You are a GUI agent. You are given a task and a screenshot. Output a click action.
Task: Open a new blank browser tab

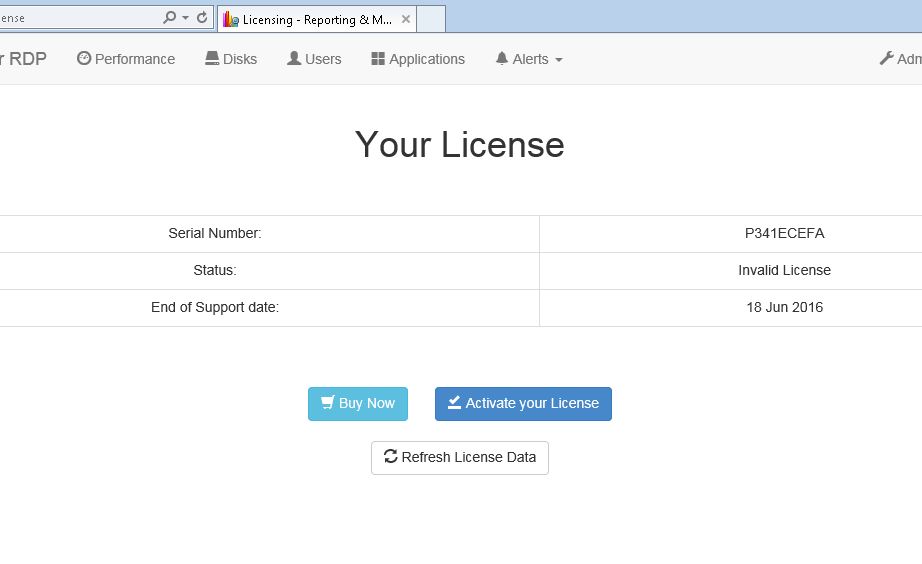(431, 19)
